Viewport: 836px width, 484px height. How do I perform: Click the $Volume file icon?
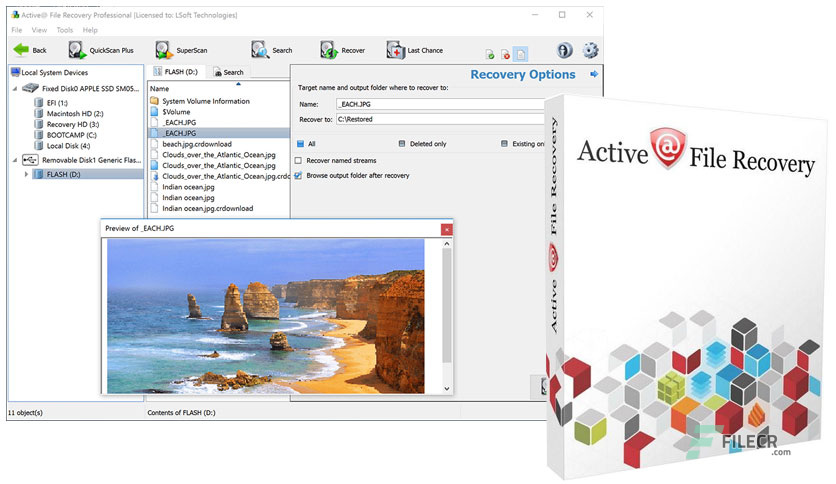click(x=155, y=111)
